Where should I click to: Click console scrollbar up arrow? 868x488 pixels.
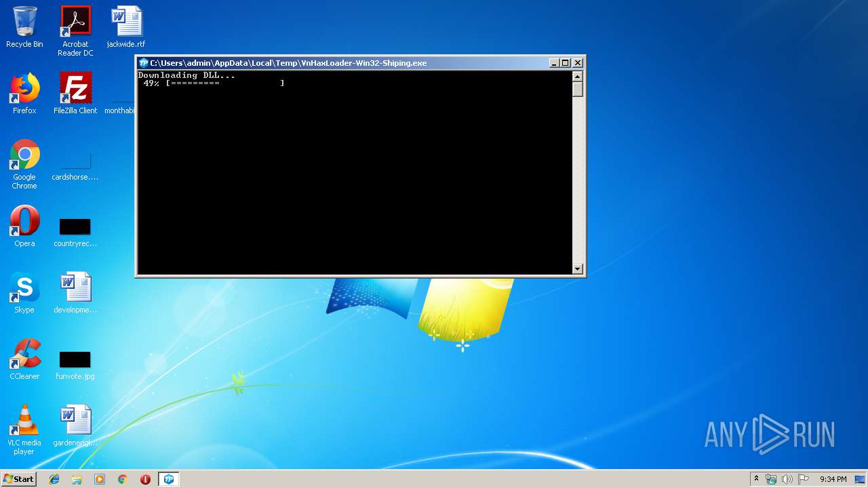(578, 76)
